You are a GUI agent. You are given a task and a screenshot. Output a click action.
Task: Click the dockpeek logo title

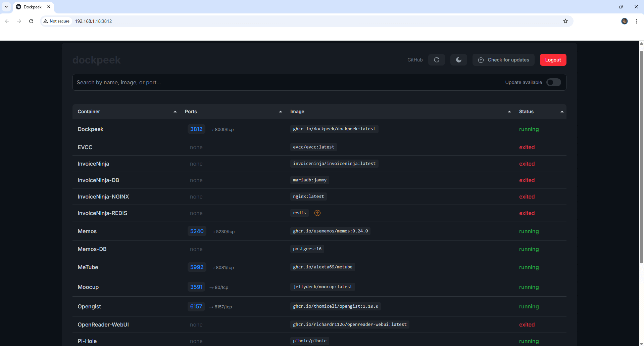point(96,60)
